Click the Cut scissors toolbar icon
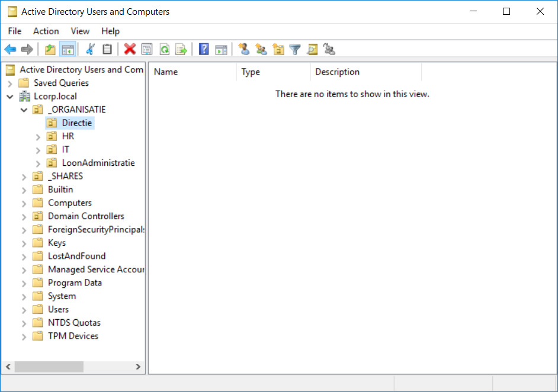The image size is (558, 392). click(91, 49)
